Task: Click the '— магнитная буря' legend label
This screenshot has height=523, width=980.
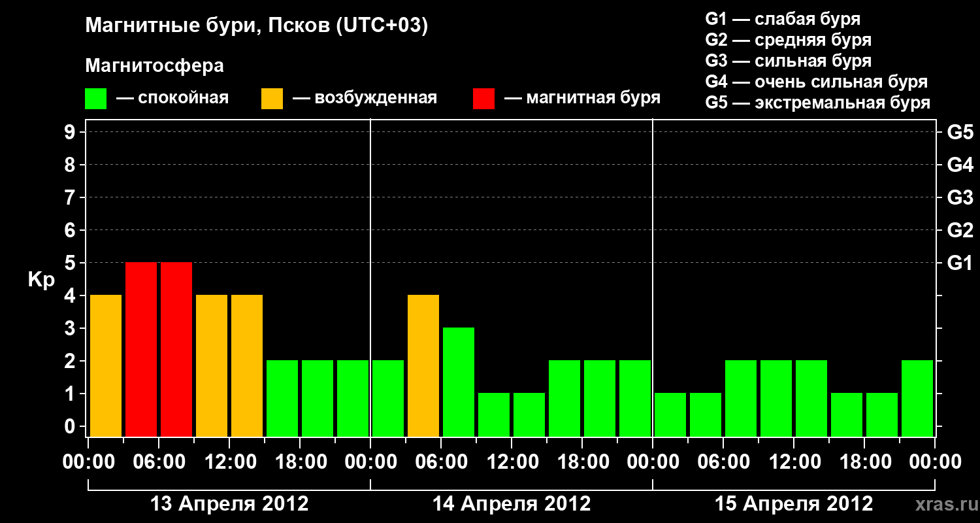Action: (x=583, y=99)
